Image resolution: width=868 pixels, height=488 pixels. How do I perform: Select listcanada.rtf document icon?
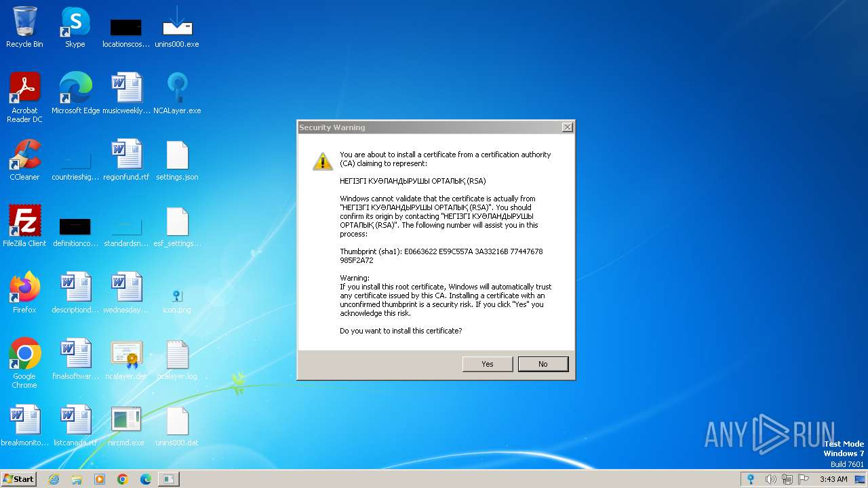tap(75, 426)
